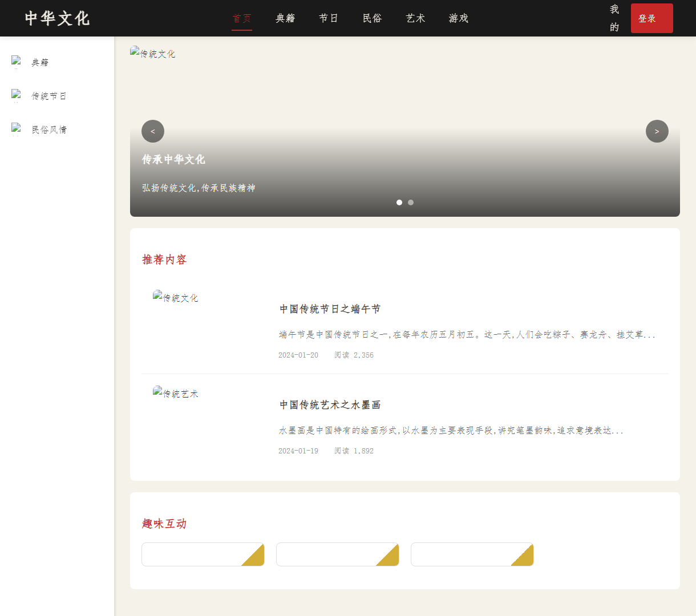Click the previous arrow on the carousel
Screen dimensions: 696x616
(x=152, y=131)
